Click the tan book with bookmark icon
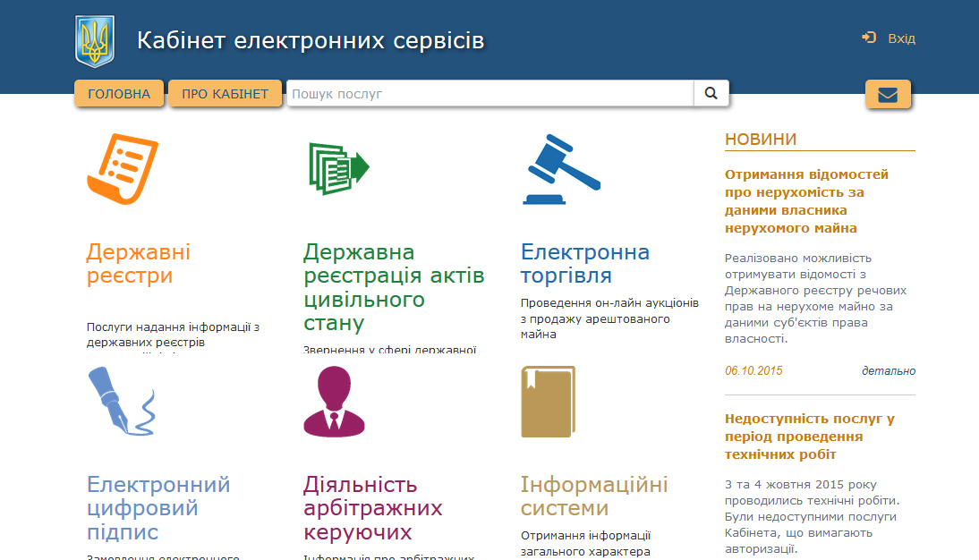The width and height of the screenshot is (979, 560). click(x=548, y=402)
